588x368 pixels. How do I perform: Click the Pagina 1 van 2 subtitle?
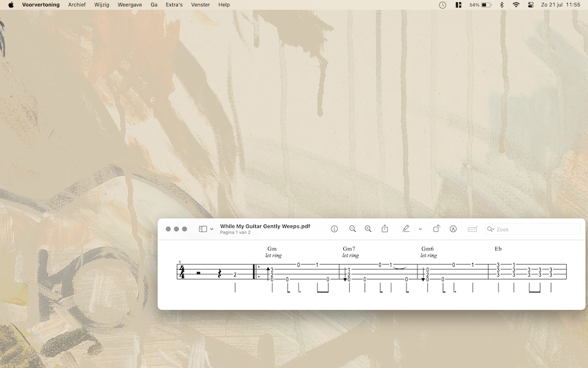235,232
